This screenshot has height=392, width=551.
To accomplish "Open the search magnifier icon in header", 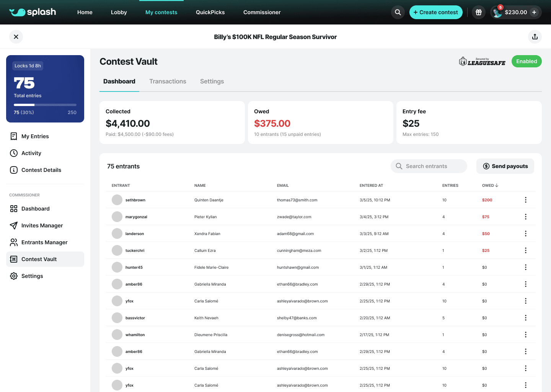I will 398,12.
